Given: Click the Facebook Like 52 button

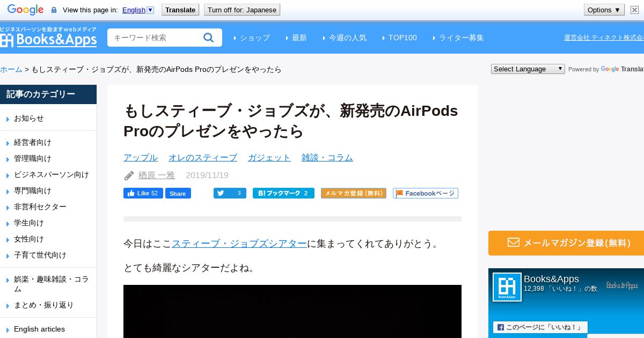Looking at the screenshot, I should point(143,193).
